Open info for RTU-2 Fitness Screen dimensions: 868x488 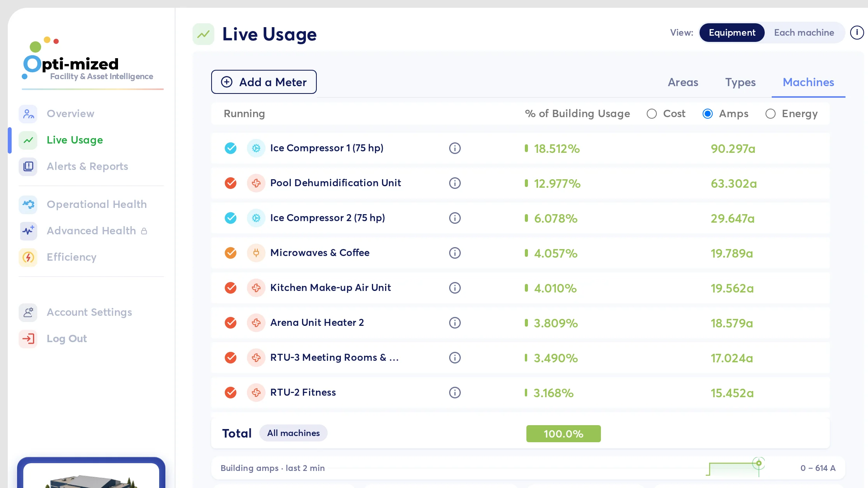click(x=455, y=393)
